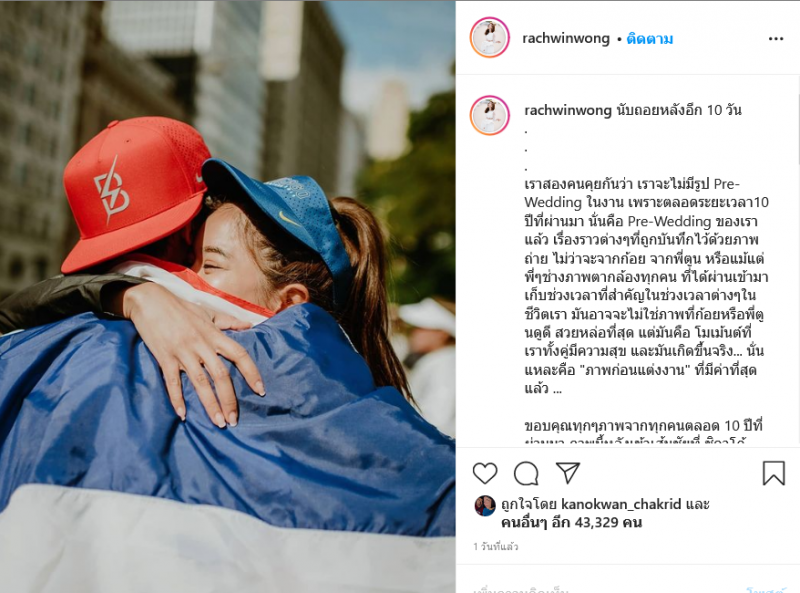This screenshot has height=593, width=800.
Task: Like the post with the heart icon
Action: click(485, 473)
